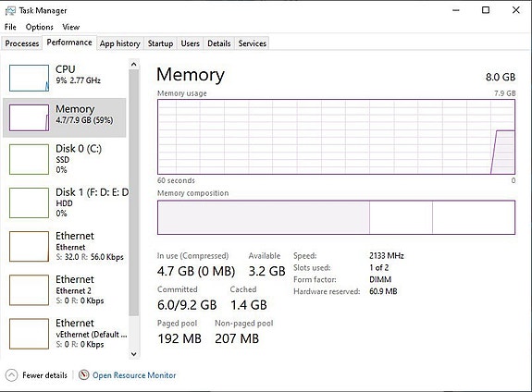Click the Task Manager title bar icon
The height and width of the screenshot is (392, 532).
(10, 11)
